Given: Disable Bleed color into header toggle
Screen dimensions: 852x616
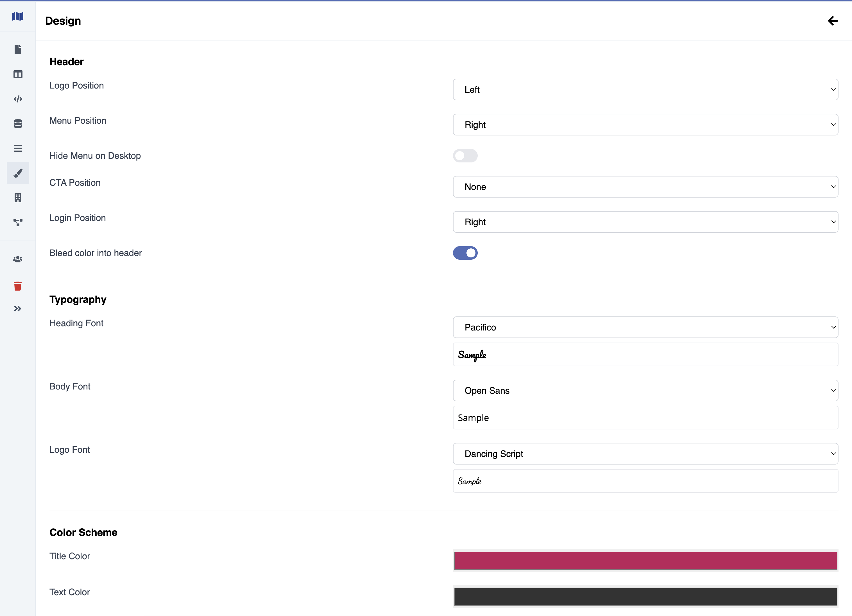Looking at the screenshot, I should click(x=465, y=253).
